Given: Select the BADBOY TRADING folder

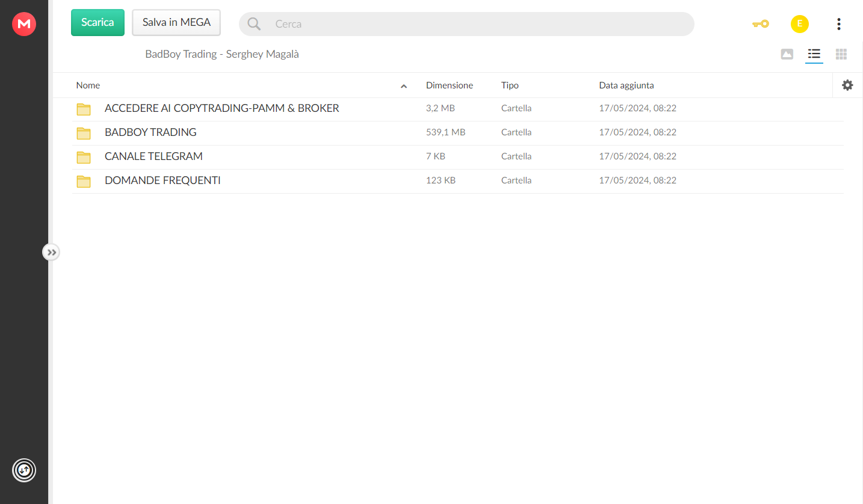Looking at the screenshot, I should (457, 132).
